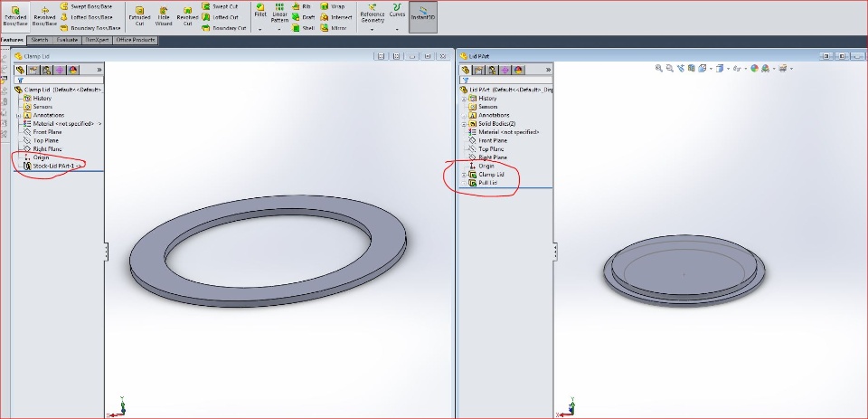
Task: Select Material item in Clamp Lid tree
Action: [x=62, y=124]
